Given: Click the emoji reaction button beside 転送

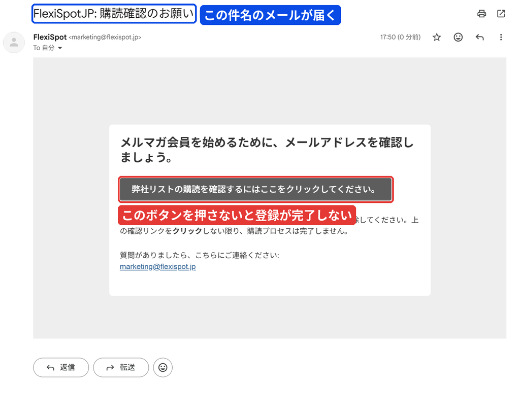Looking at the screenshot, I should [x=163, y=367].
